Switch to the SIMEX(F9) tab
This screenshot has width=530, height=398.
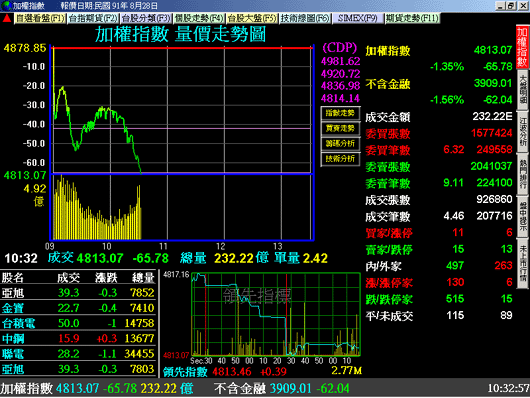point(358,18)
